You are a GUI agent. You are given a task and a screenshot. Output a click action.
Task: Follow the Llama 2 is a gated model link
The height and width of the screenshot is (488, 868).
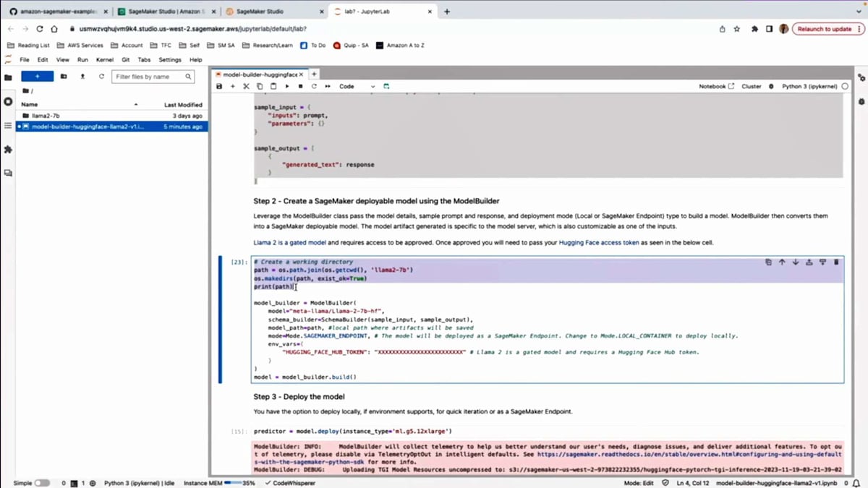[289, 243]
